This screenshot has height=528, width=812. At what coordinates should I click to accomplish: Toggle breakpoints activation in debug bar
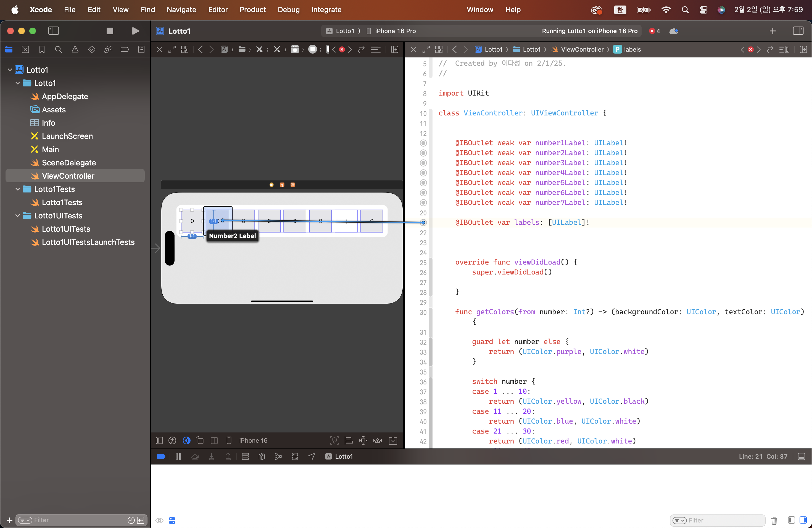pos(161,456)
